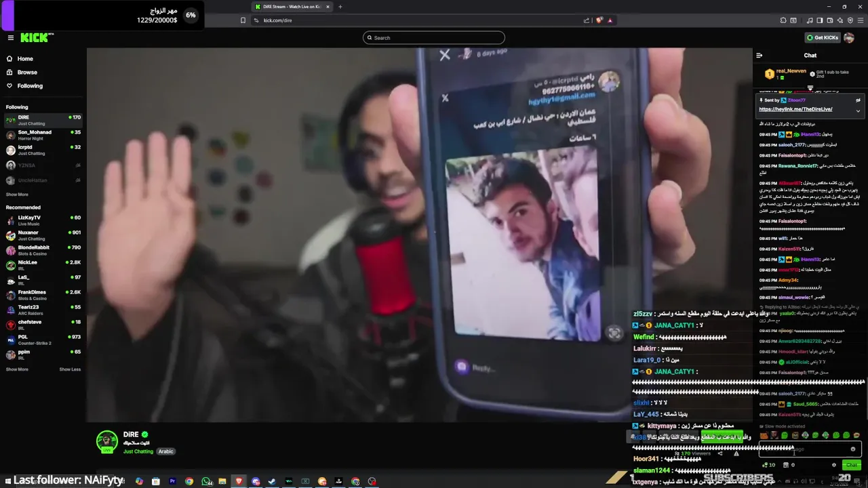Open File Explorer in taskbar
Screen dimensions: 868x488
pos(222,481)
